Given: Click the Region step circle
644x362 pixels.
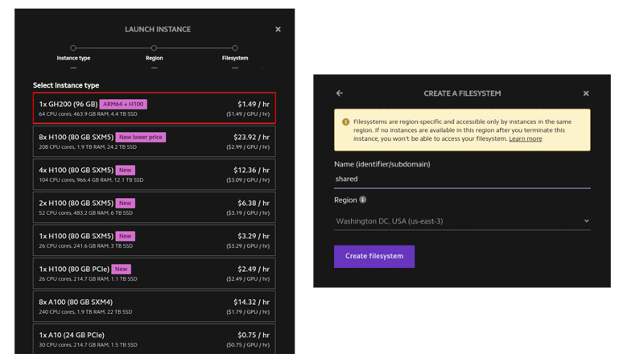Looking at the screenshot, I should point(155,48).
